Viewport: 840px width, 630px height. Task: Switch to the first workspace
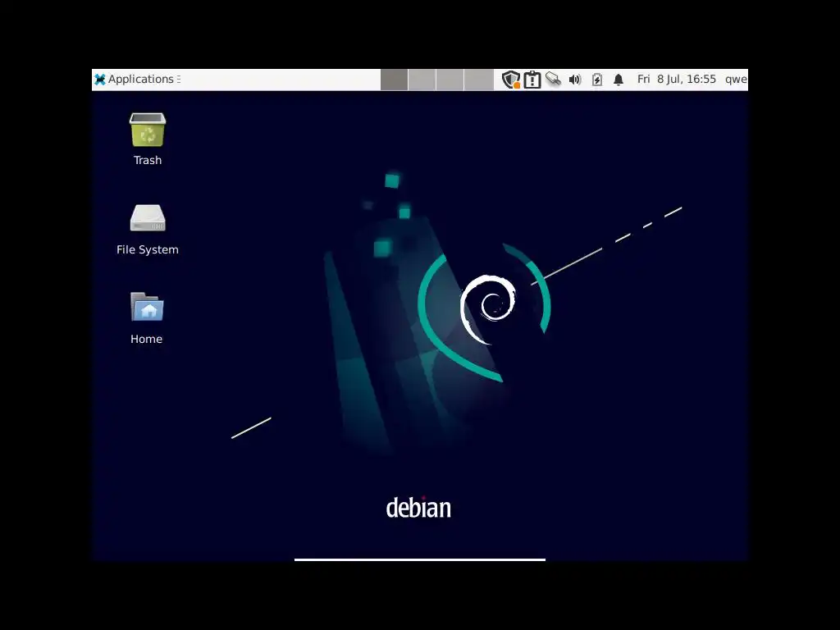coord(395,80)
